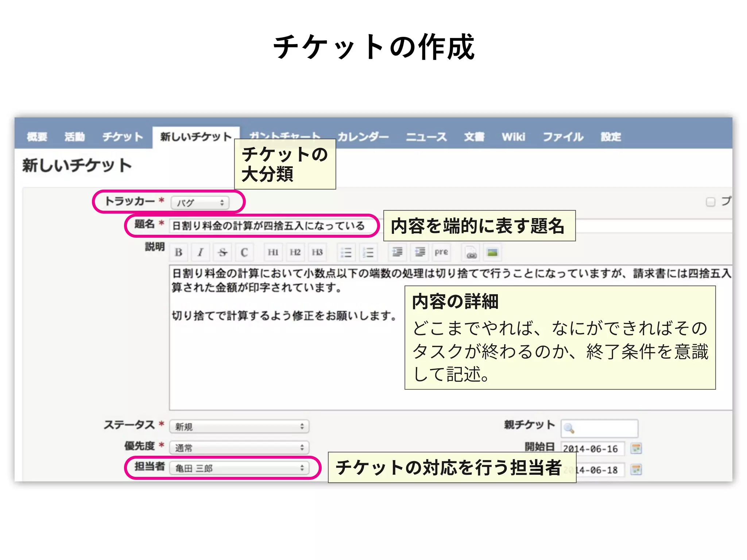747x560 pixels.
Task: Insert a wiki page link icon
Action: [x=471, y=252]
